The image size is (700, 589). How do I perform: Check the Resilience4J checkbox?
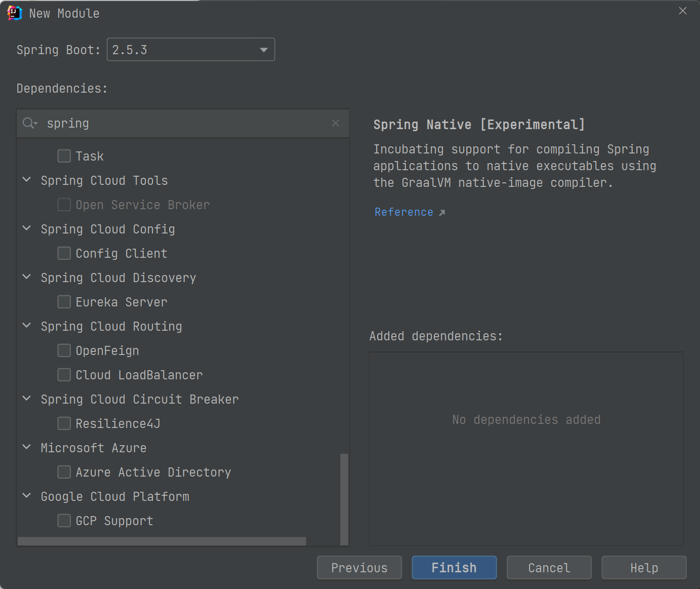(64, 423)
